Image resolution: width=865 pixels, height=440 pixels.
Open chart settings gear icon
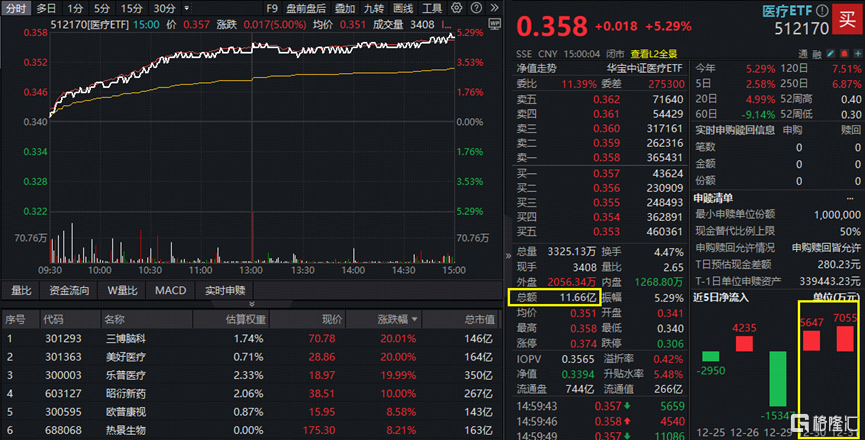(457, 8)
